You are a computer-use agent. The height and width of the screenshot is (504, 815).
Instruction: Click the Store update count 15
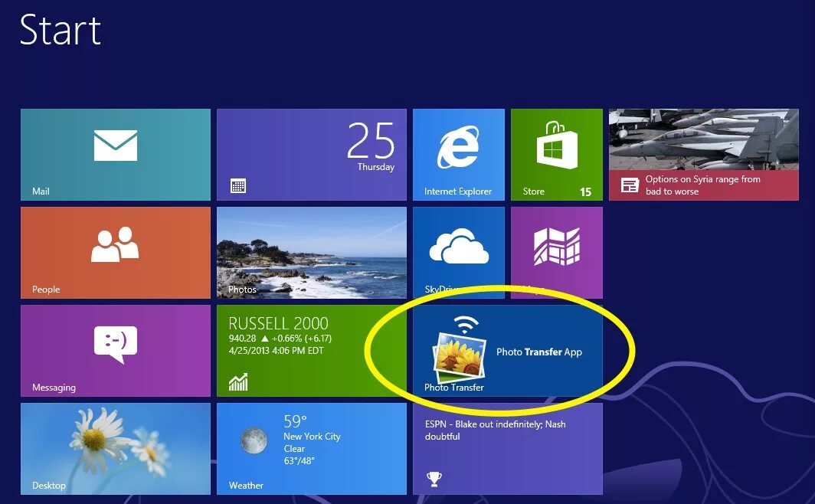pos(586,191)
